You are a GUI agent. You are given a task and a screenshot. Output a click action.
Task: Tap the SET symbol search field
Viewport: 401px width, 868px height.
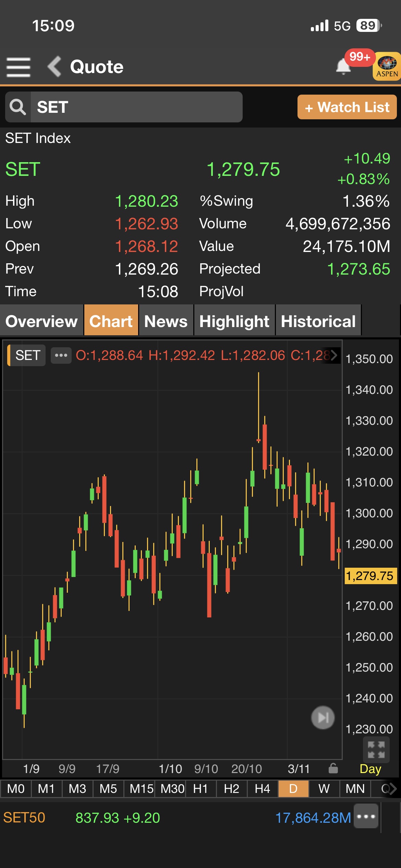click(x=136, y=107)
